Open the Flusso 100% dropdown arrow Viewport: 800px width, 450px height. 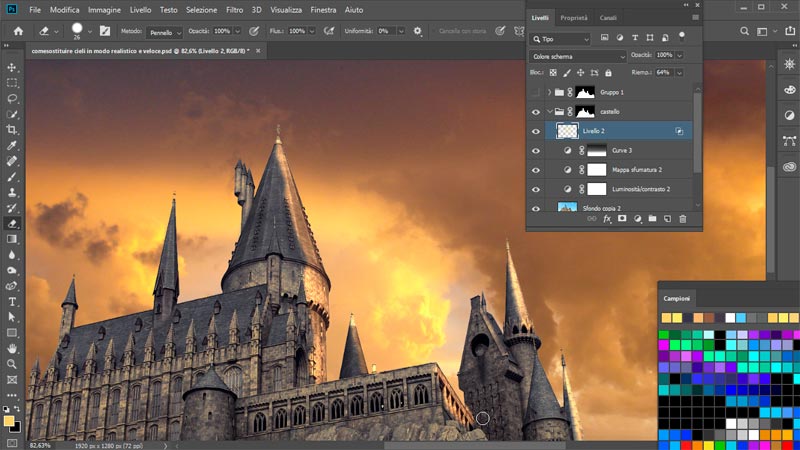(x=312, y=31)
